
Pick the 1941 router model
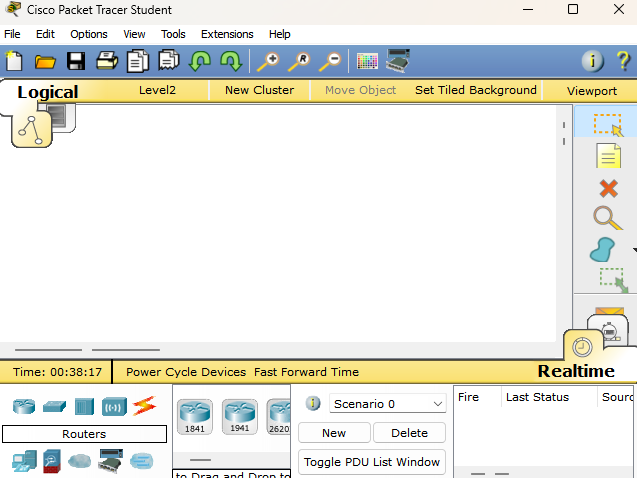[240, 417]
